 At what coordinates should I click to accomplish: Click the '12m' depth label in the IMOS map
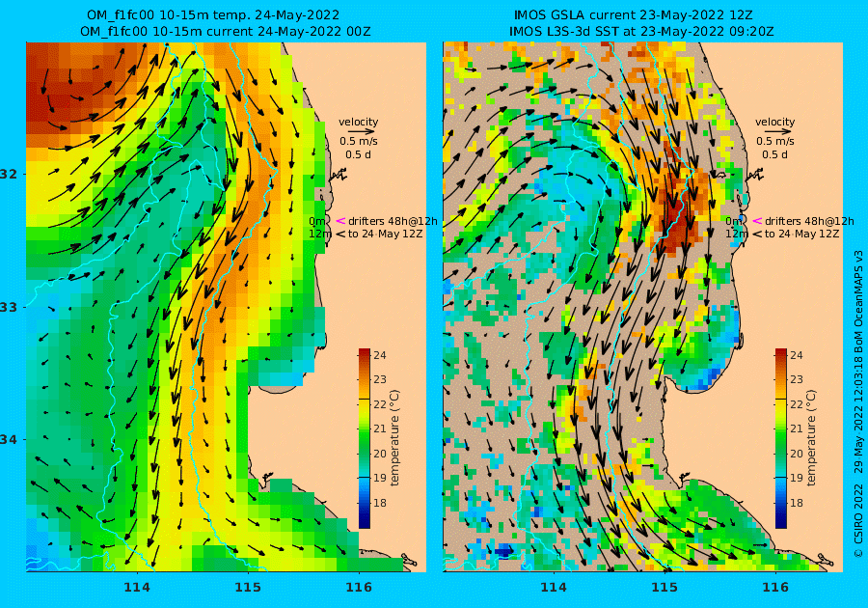coord(737,235)
